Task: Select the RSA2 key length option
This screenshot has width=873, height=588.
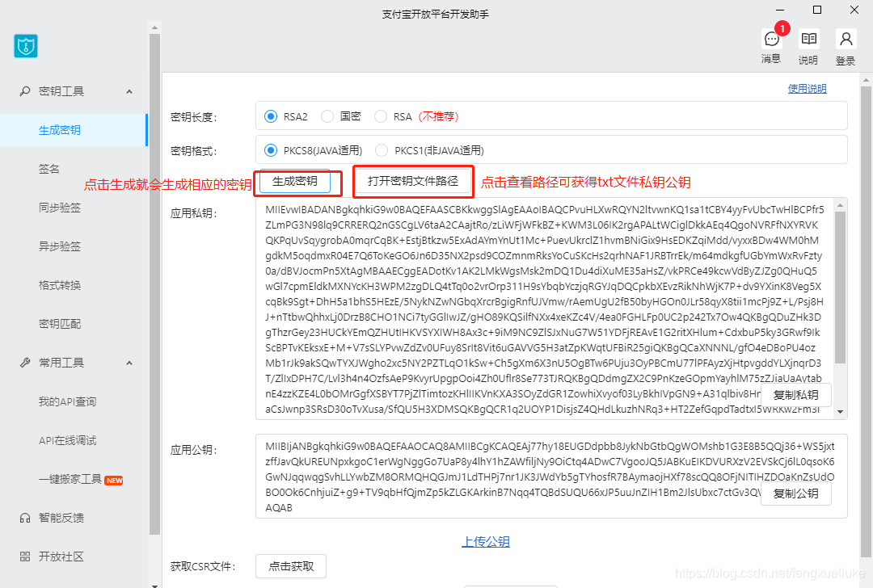Action: 271,115
